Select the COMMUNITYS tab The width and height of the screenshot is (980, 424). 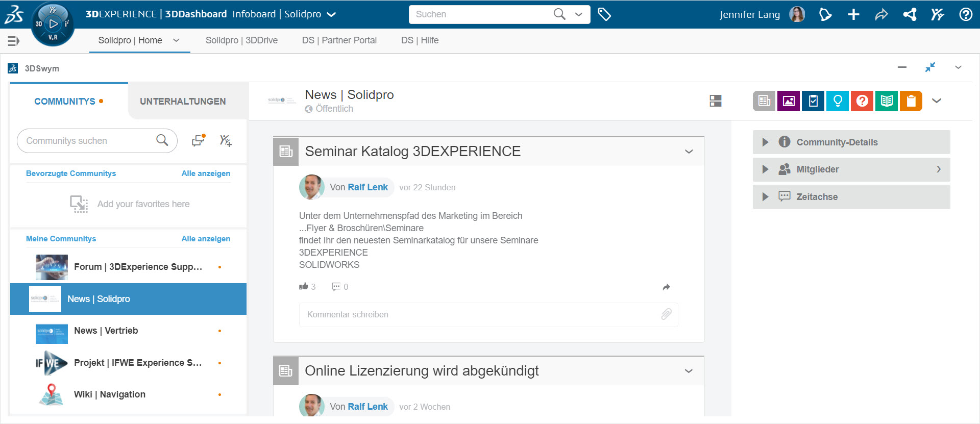pos(69,101)
